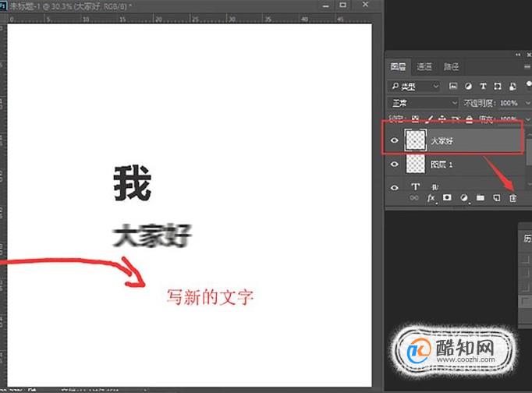Link layers using chain icon
Image resolution: width=532 pixels, height=393 pixels.
414,198
